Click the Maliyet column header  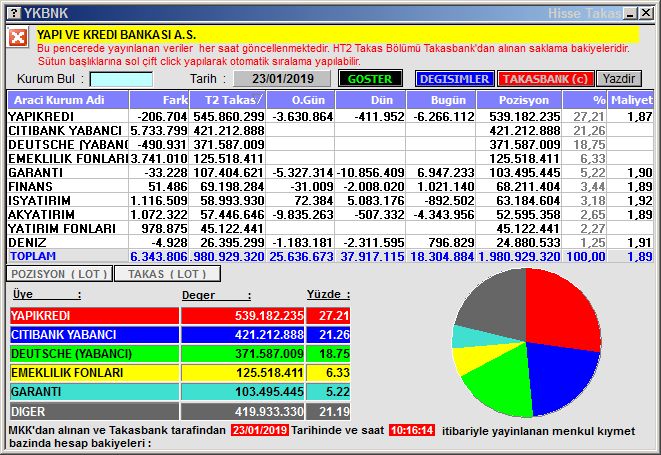coord(631,100)
